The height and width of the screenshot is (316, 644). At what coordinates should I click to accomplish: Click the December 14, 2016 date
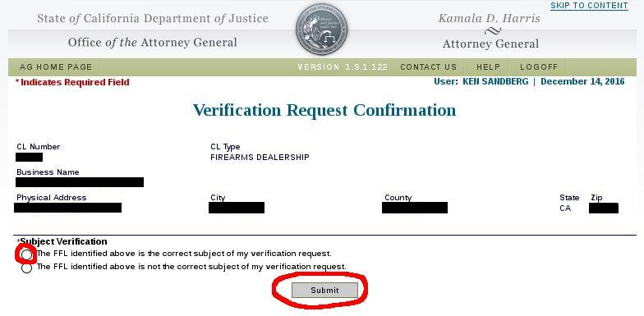582,81
